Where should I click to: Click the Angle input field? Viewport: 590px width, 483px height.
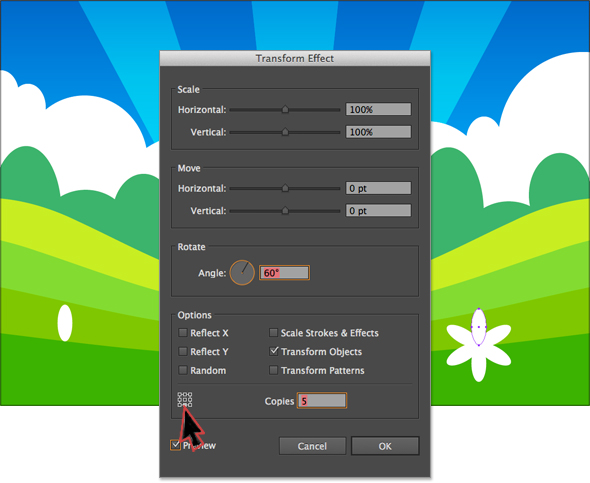[284, 273]
